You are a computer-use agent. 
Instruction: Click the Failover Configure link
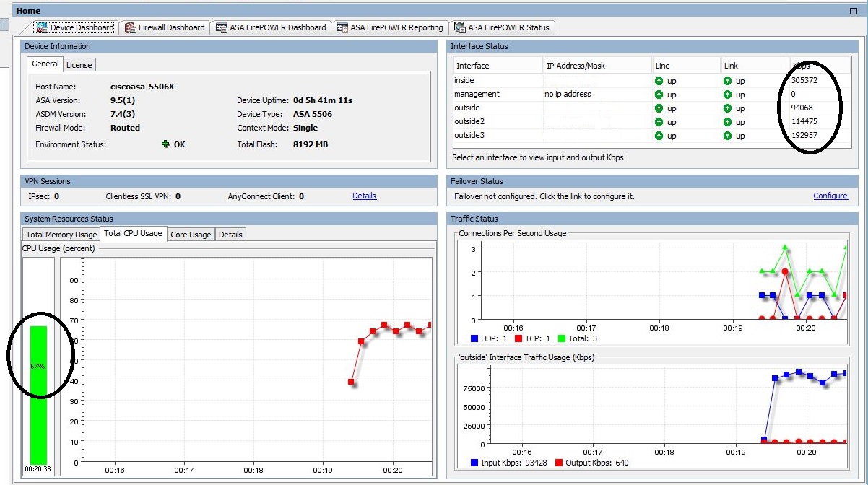[x=830, y=196]
